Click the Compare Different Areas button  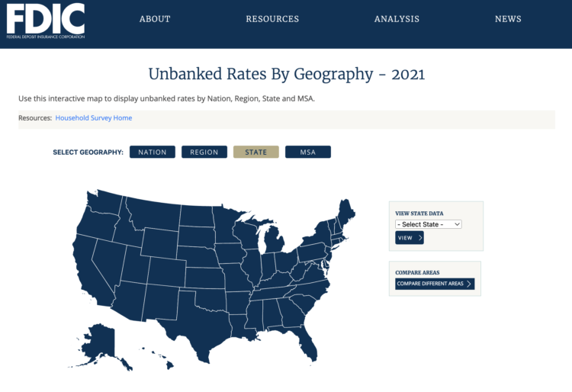click(x=435, y=284)
